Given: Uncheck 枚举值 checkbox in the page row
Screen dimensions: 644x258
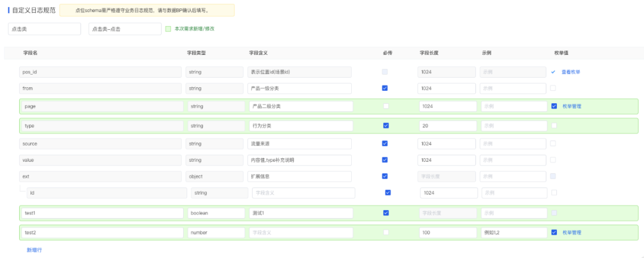Looking at the screenshot, I should point(554,106).
